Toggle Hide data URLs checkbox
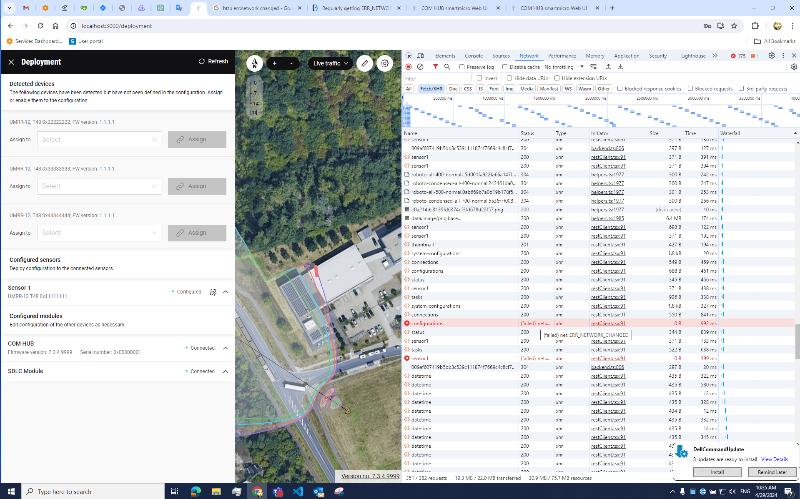This screenshot has height=499, width=800. (509, 78)
